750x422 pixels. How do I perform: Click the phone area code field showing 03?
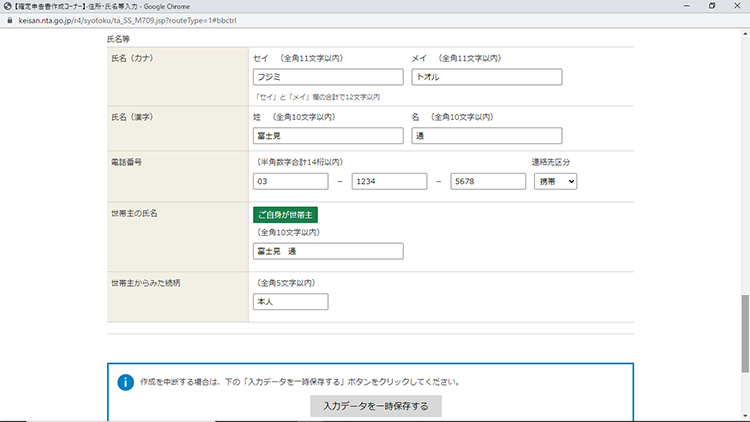pos(291,181)
